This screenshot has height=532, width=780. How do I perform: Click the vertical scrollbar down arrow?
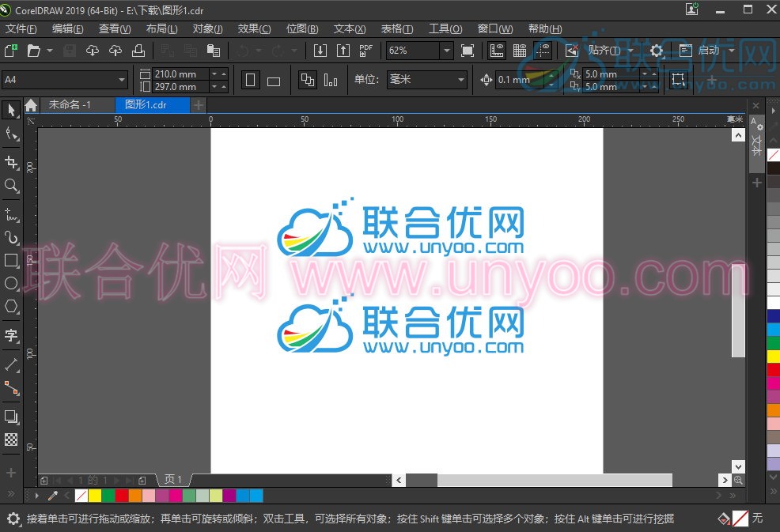click(x=738, y=466)
